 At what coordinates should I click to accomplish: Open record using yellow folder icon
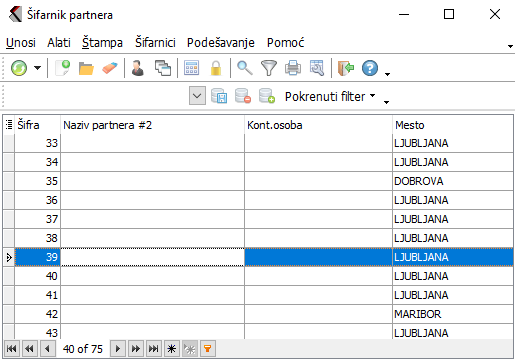(86, 68)
